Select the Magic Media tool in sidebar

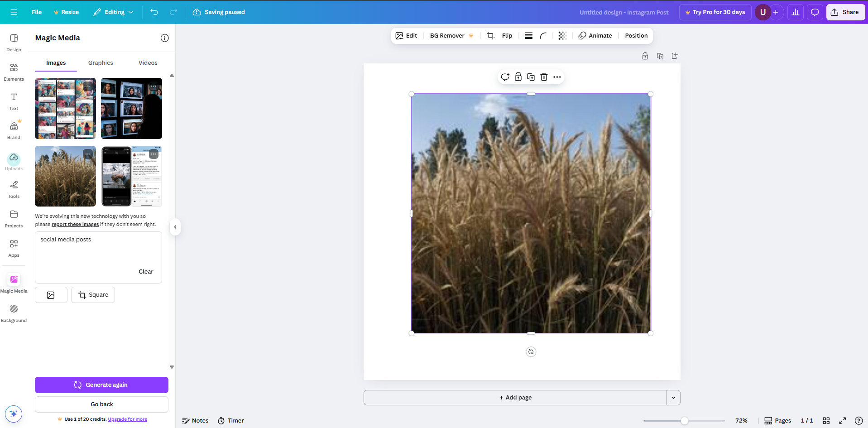[14, 282]
